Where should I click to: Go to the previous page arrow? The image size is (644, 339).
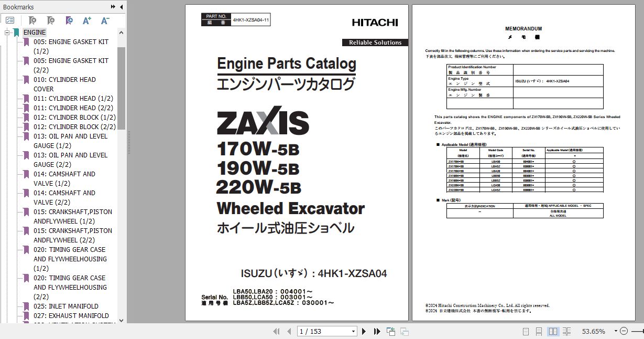click(x=289, y=331)
